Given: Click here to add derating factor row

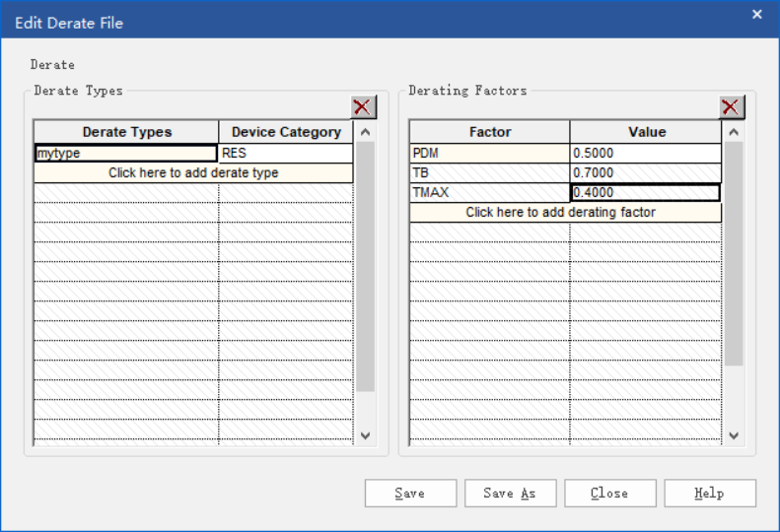Looking at the screenshot, I should [565, 212].
